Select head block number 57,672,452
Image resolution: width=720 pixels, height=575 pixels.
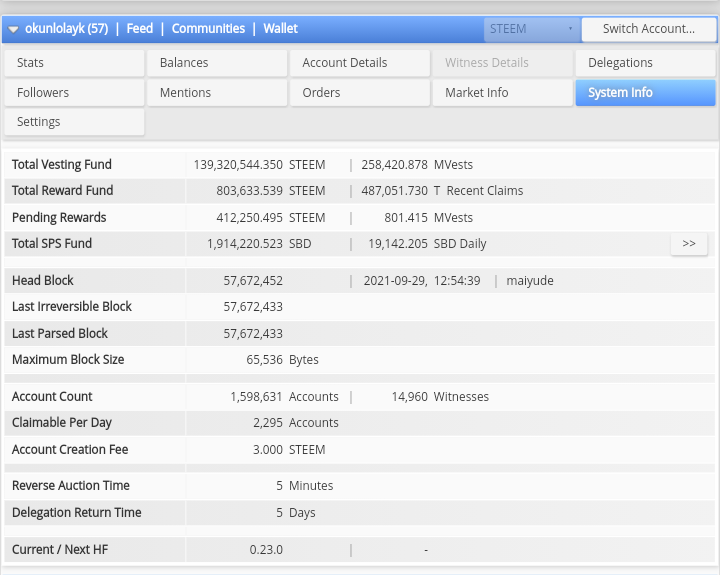coord(253,281)
